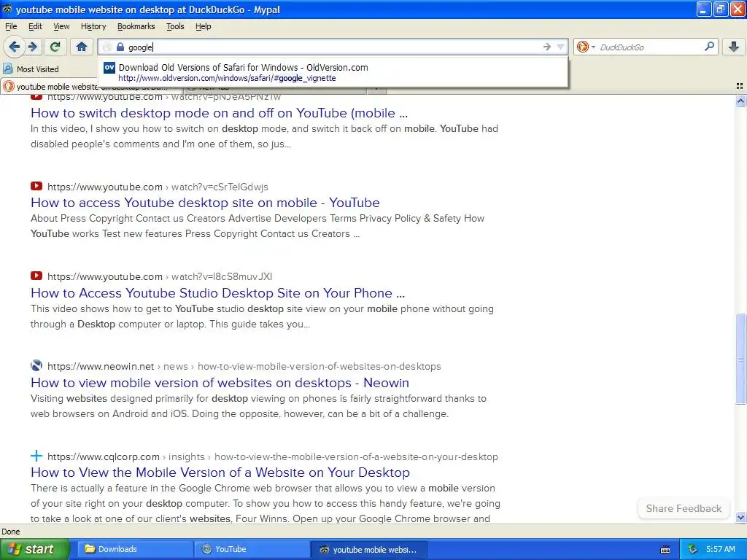The height and width of the screenshot is (560, 747).
Task: Click the https://www.neowin.net URL text
Action: [101, 366]
